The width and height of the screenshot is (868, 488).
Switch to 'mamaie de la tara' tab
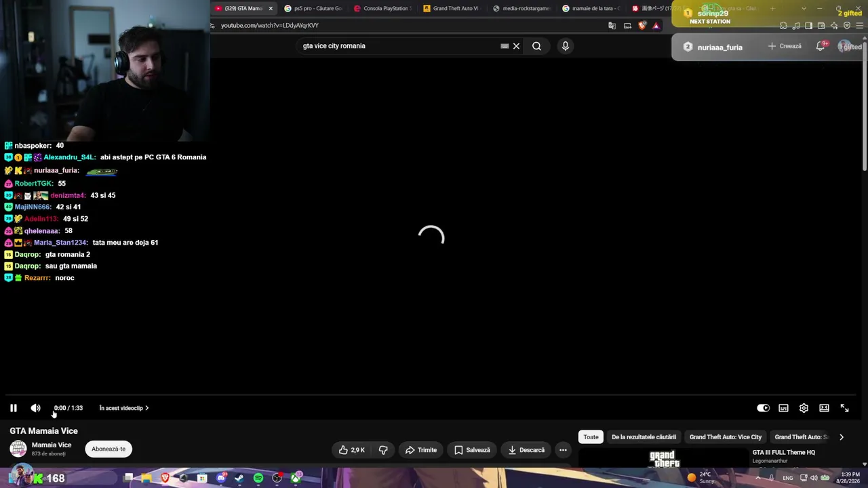[x=590, y=9]
